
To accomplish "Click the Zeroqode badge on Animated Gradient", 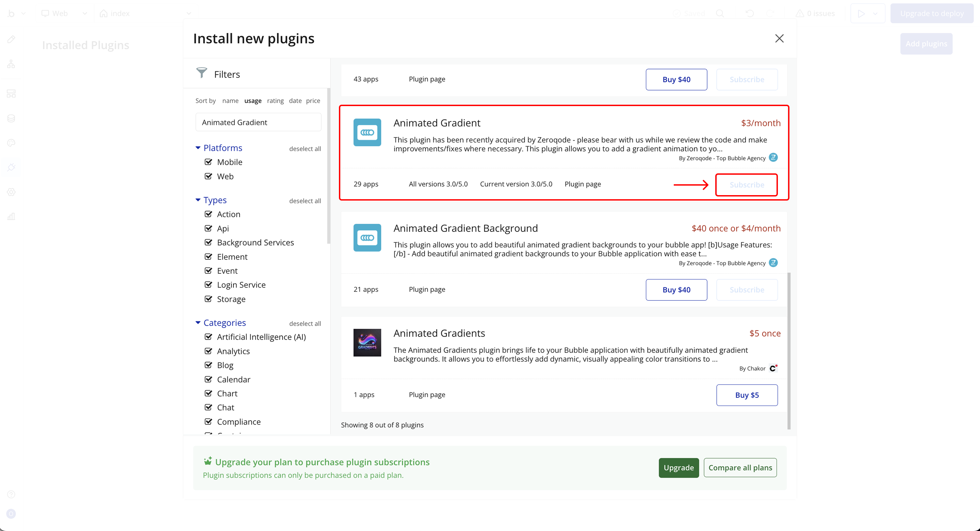I will 773,157.
